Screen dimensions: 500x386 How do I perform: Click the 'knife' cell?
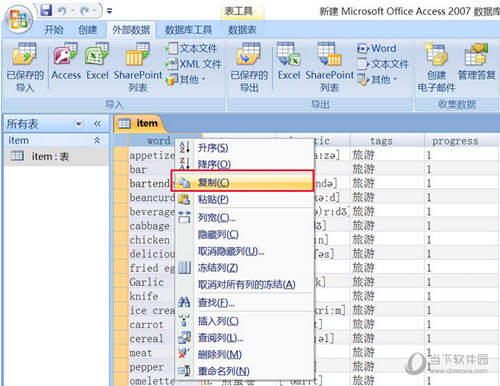pos(152,296)
